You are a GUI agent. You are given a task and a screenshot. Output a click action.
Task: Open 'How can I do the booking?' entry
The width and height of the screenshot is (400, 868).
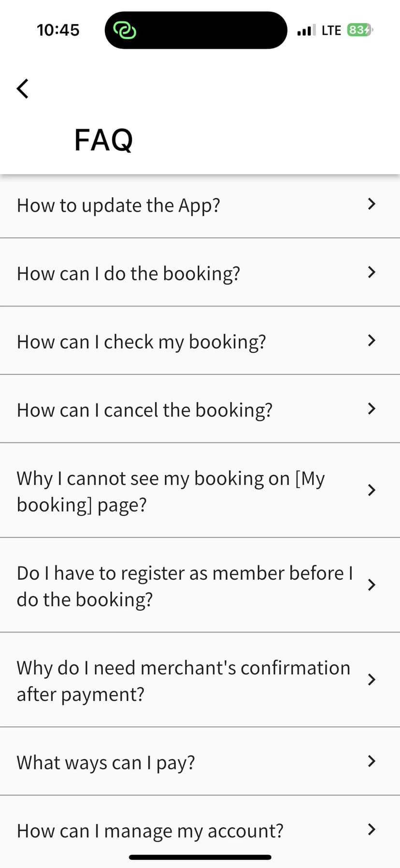click(x=129, y=274)
